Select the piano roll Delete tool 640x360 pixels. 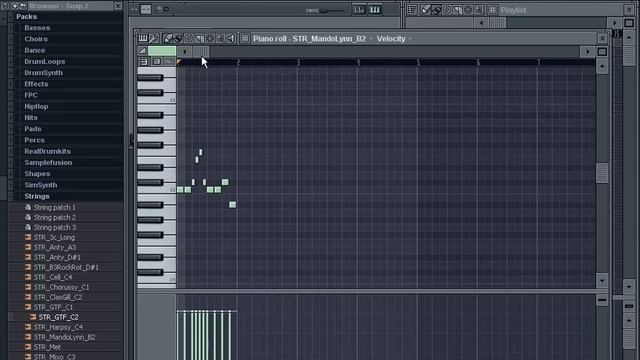click(189, 38)
